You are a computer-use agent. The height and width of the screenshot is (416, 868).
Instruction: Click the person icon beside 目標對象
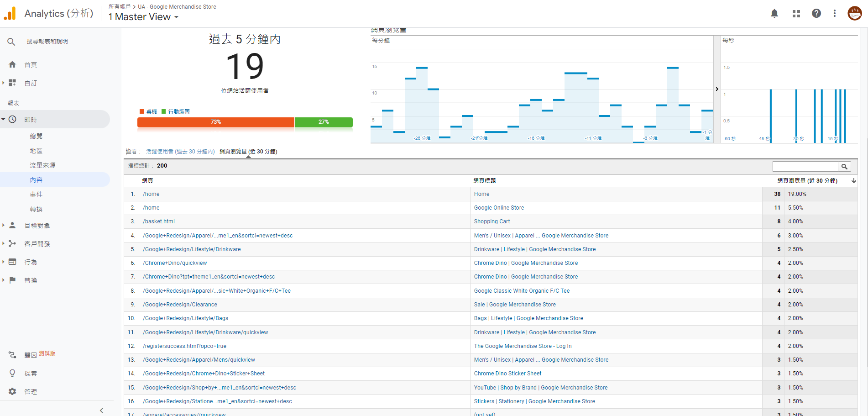pyautogui.click(x=12, y=225)
